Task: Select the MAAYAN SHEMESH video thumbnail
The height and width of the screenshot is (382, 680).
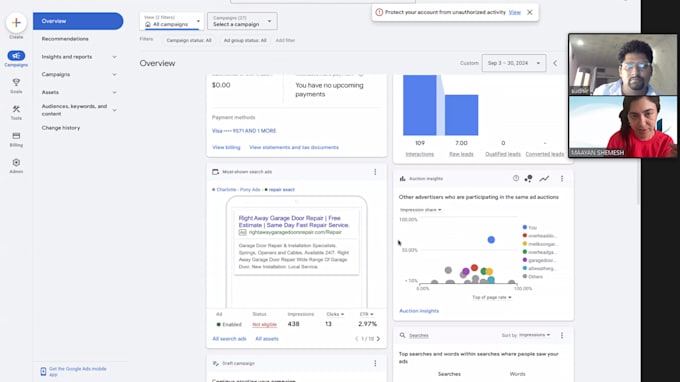Action: [x=623, y=127]
